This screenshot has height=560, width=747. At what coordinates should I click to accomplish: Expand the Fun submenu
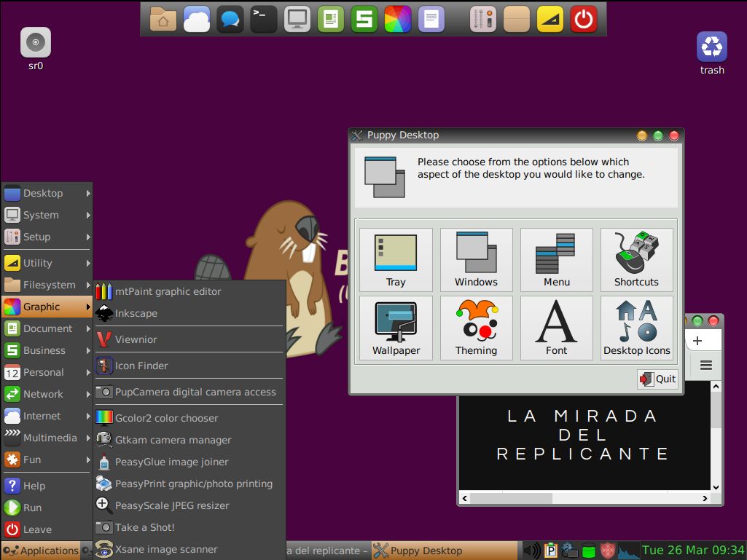(x=47, y=460)
